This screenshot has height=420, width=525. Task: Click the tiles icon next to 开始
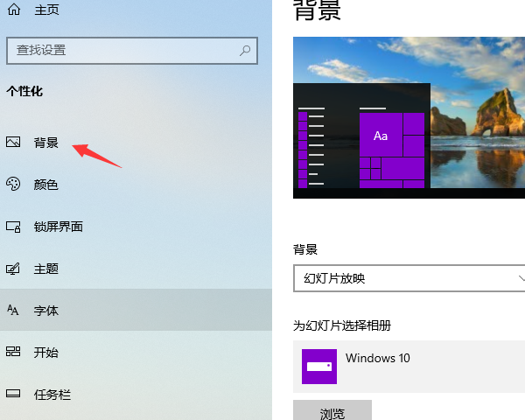pyautogui.click(x=13, y=353)
